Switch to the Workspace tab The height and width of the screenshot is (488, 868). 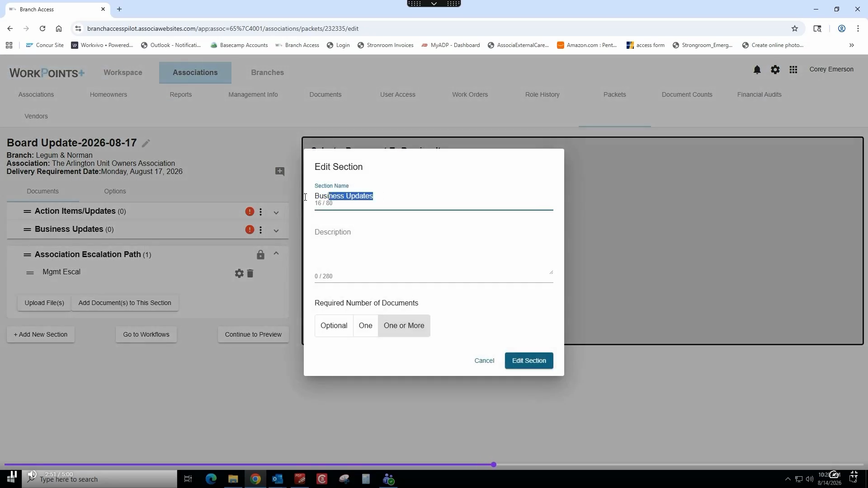(123, 73)
